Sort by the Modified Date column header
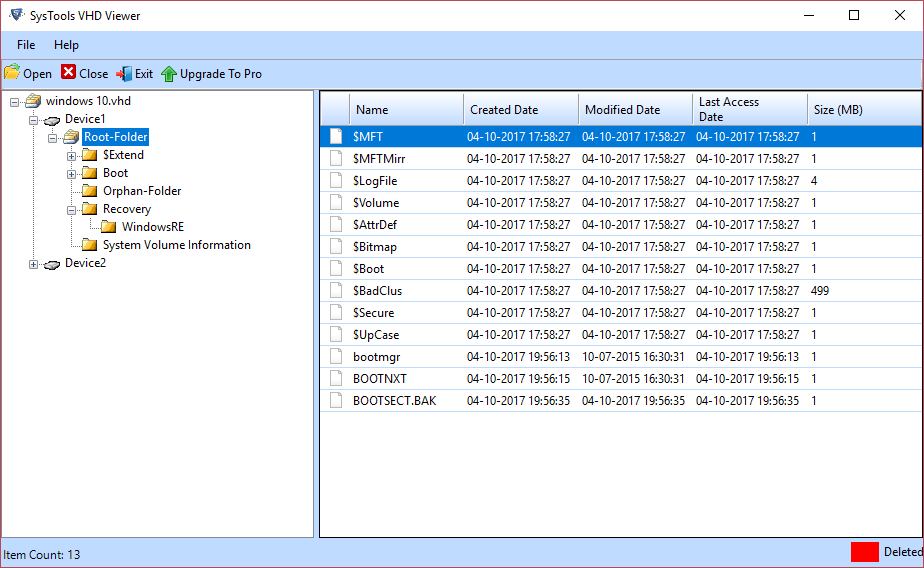 coord(636,110)
